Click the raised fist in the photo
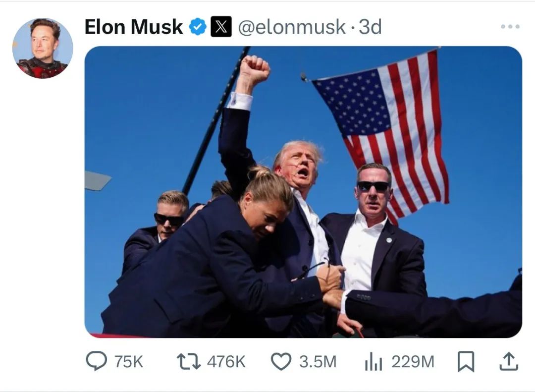This screenshot has height=392, width=535. [254, 69]
